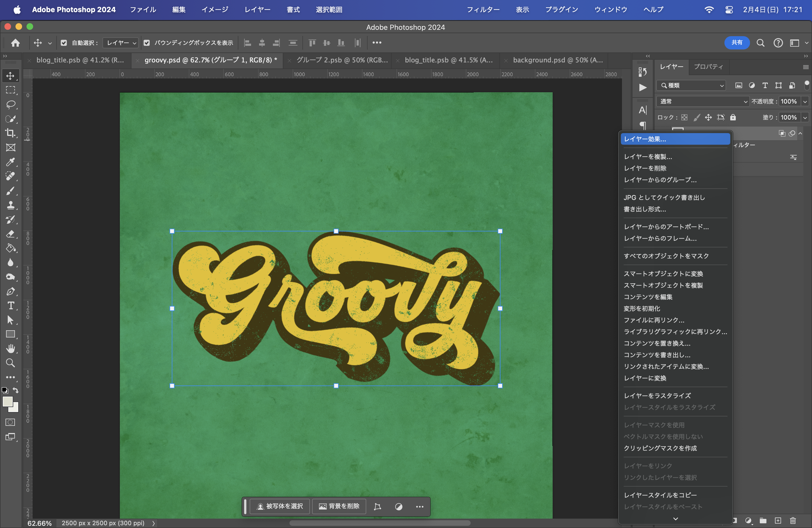Viewport: 812px width, 528px height.
Task: Select the Hand tool
Action: coord(10,348)
